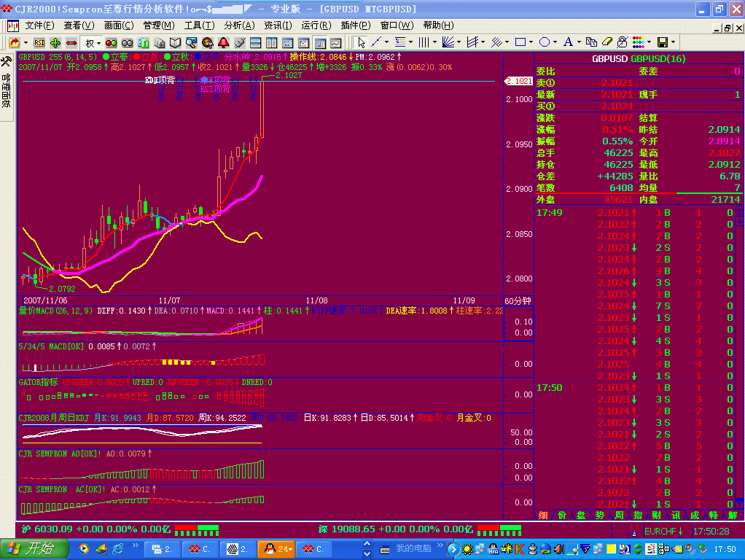
Task: Select the fan lines drawing tool
Action: 448,42
